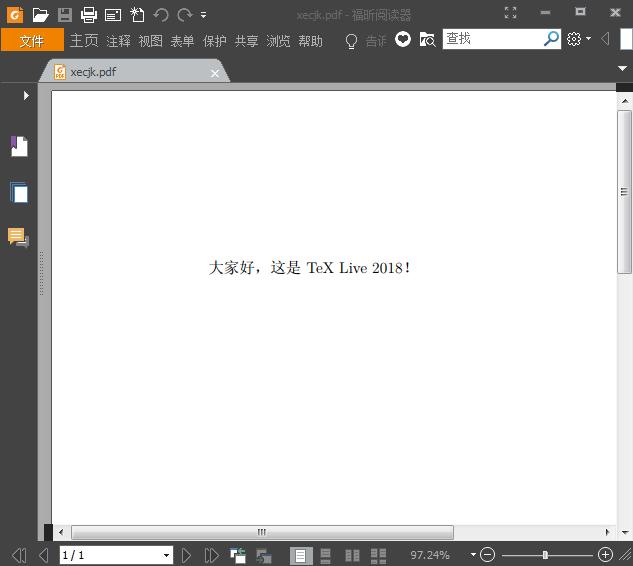The height and width of the screenshot is (566, 633).
Task: Click the next view icon
Action: (264, 556)
